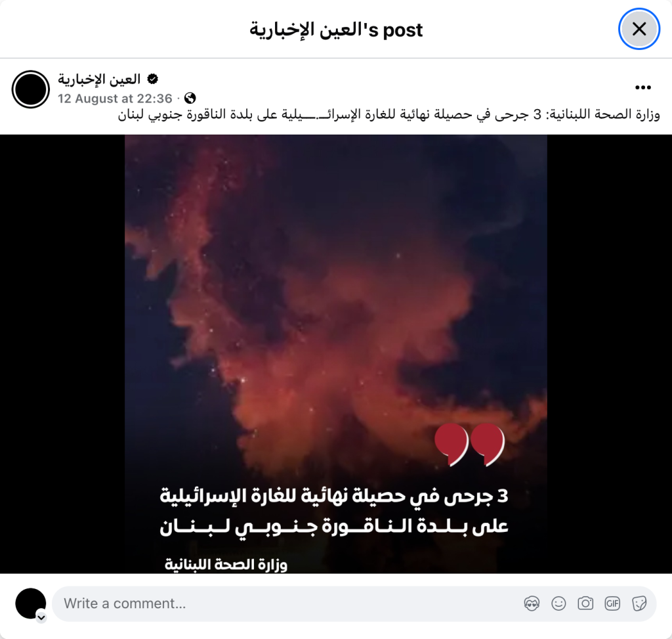Click the public audience globe icon
The image size is (672, 639).
[190, 99]
